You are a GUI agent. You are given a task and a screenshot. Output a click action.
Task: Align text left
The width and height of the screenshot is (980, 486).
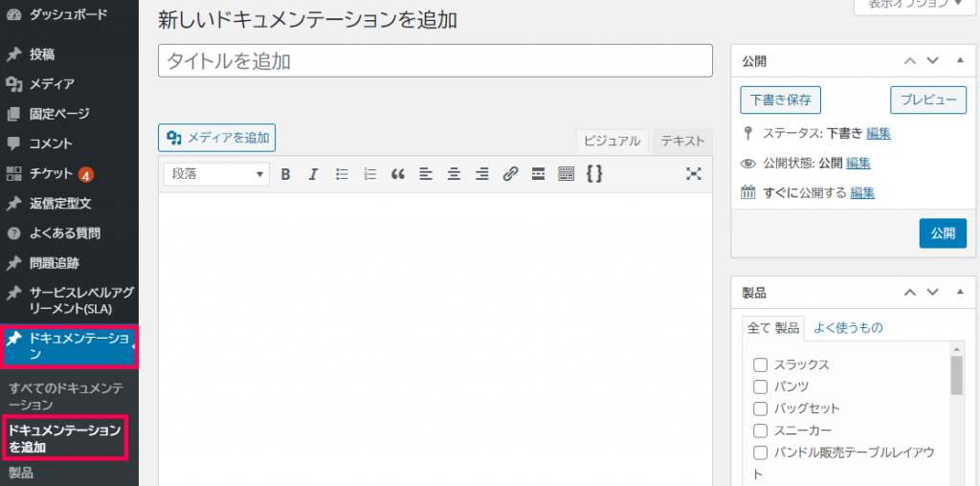pos(426,174)
